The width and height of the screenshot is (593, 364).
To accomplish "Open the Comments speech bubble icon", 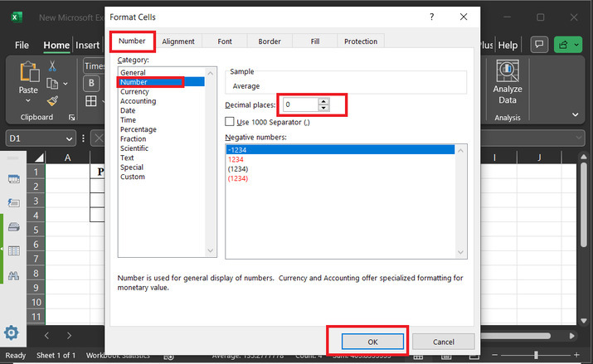I will coord(539,45).
